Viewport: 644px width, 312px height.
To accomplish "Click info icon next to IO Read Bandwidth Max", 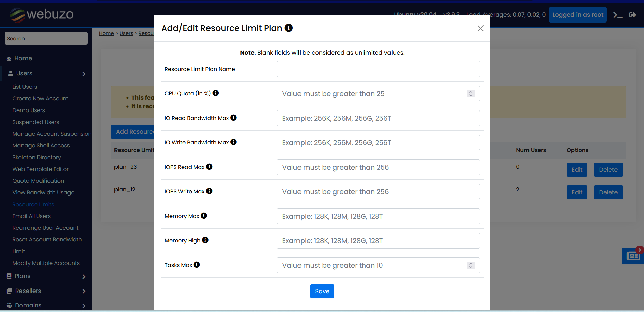I will [x=233, y=118].
